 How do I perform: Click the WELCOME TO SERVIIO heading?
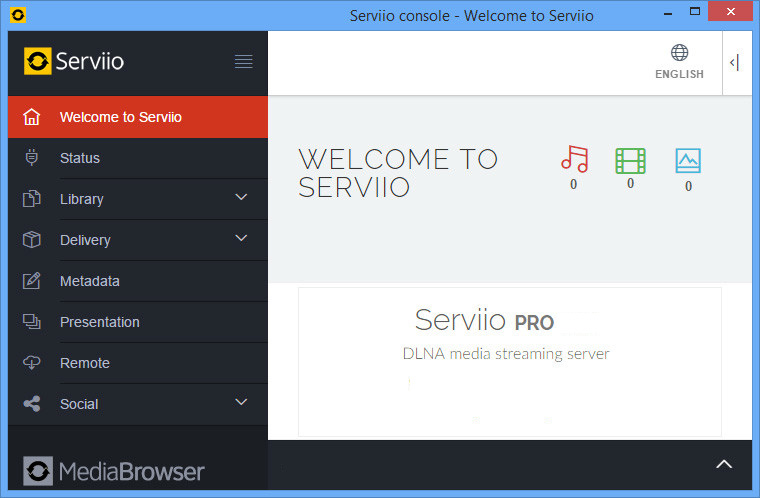[x=398, y=173]
